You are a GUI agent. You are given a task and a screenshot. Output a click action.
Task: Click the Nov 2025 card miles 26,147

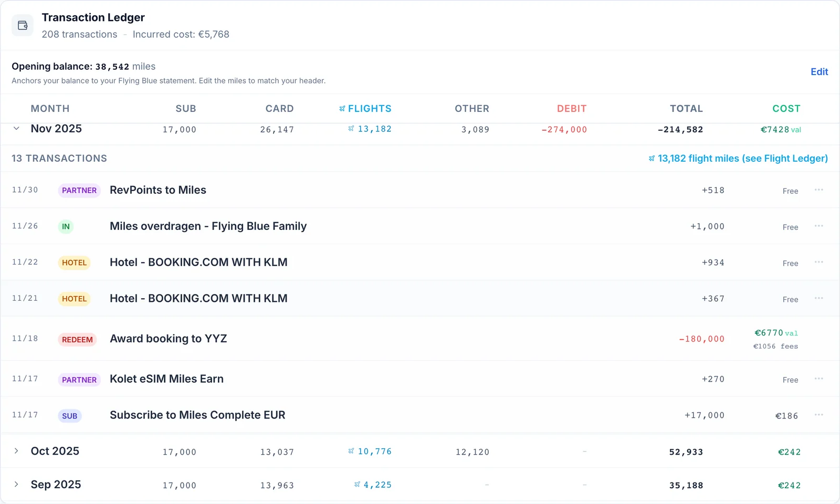click(277, 130)
